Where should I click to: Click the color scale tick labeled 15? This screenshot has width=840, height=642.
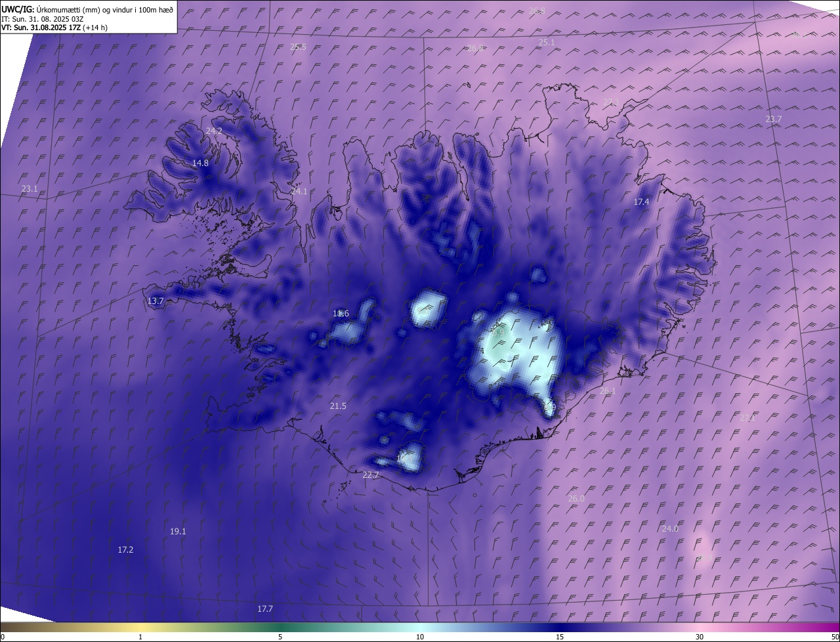tap(560, 637)
